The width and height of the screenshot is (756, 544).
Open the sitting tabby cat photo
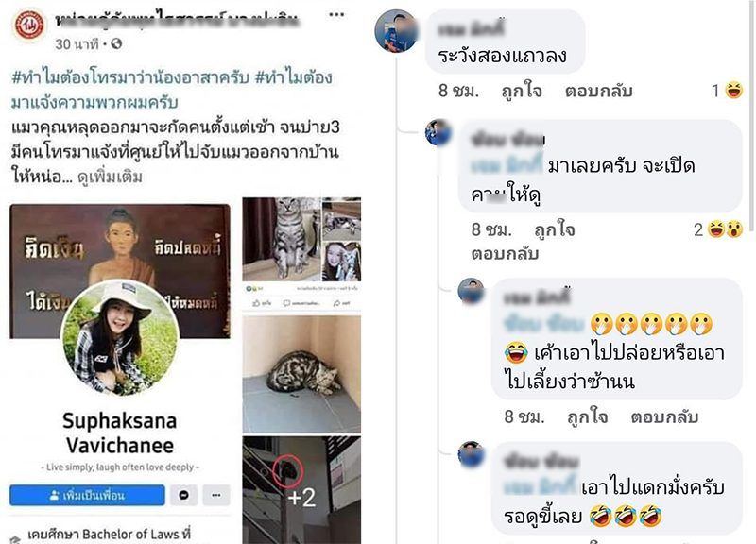282,240
